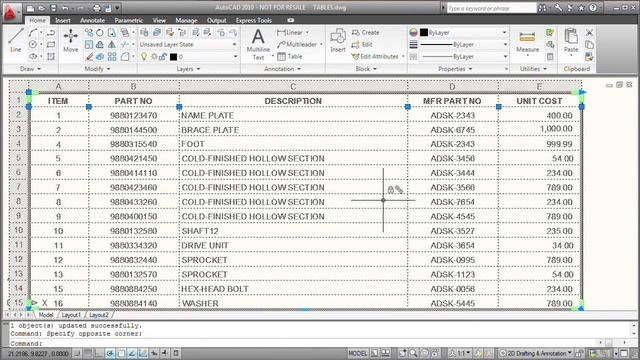Select the Array tool in Modify panel
640x360 pixels.
pos(112,57)
